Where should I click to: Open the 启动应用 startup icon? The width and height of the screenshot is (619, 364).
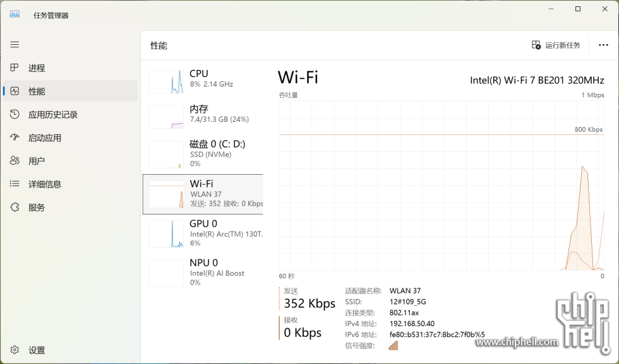(x=15, y=138)
